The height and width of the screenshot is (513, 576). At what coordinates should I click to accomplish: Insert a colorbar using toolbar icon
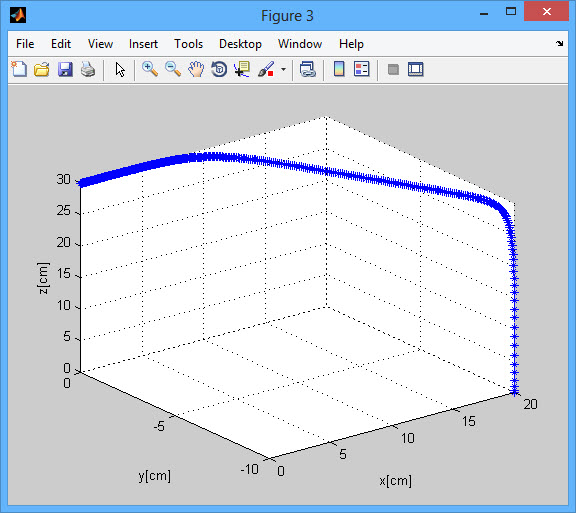pos(339,69)
